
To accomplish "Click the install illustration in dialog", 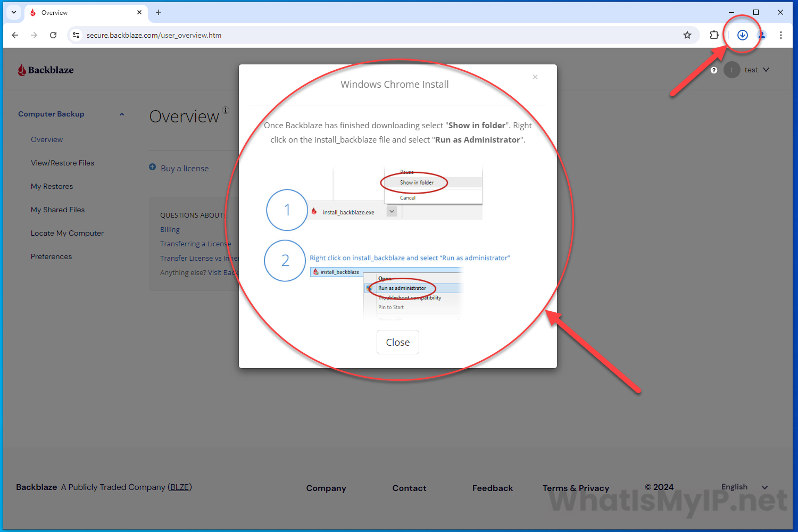I will coord(388,243).
